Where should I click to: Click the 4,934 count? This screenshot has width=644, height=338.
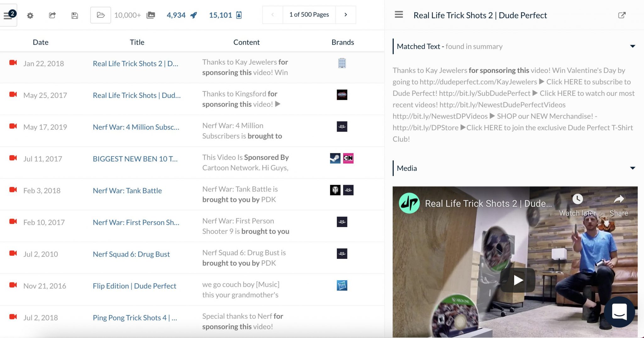(176, 15)
